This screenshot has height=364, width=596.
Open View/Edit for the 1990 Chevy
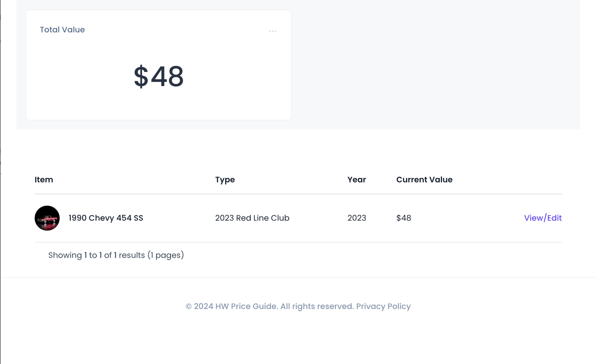coord(543,218)
